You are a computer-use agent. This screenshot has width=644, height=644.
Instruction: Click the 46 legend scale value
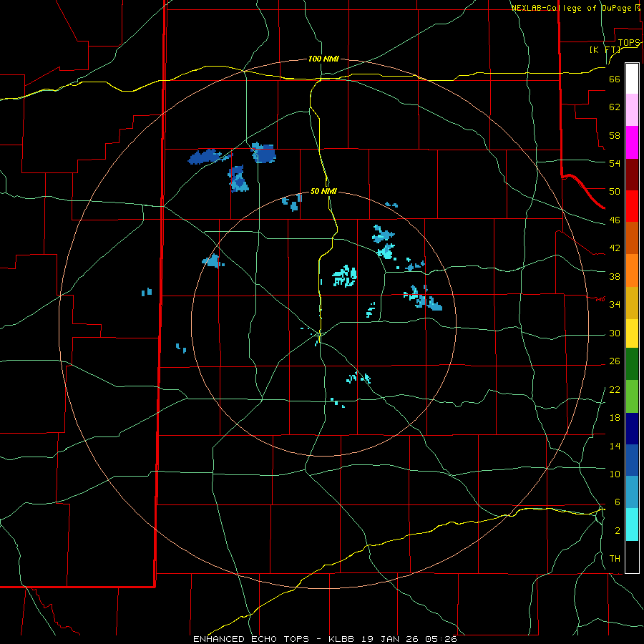(615, 220)
